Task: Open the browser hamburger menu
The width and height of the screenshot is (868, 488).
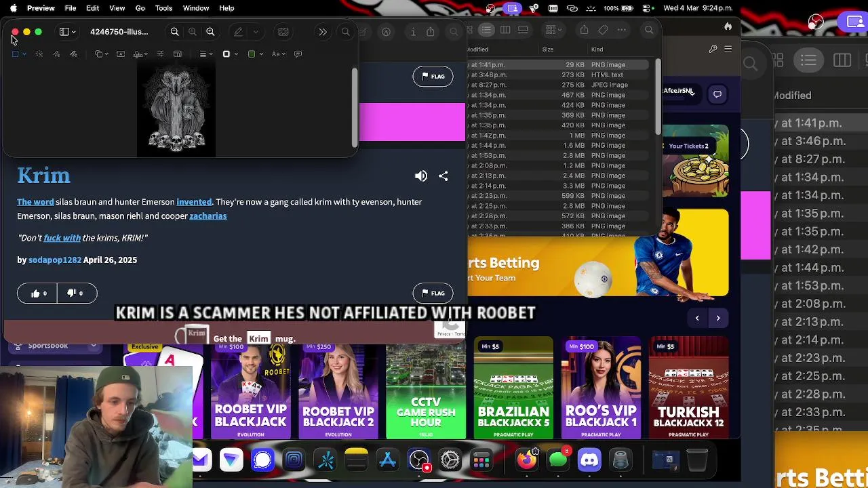Action: coord(728,49)
